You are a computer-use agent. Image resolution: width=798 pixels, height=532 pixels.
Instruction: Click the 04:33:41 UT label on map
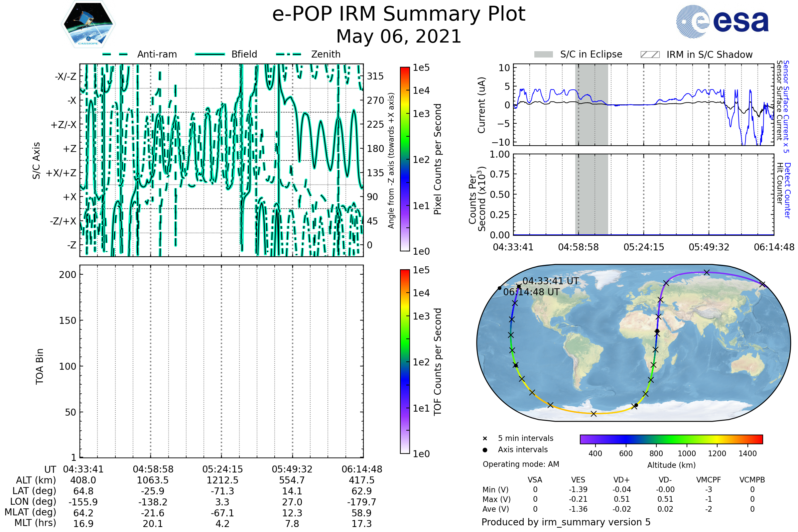[x=551, y=281]
